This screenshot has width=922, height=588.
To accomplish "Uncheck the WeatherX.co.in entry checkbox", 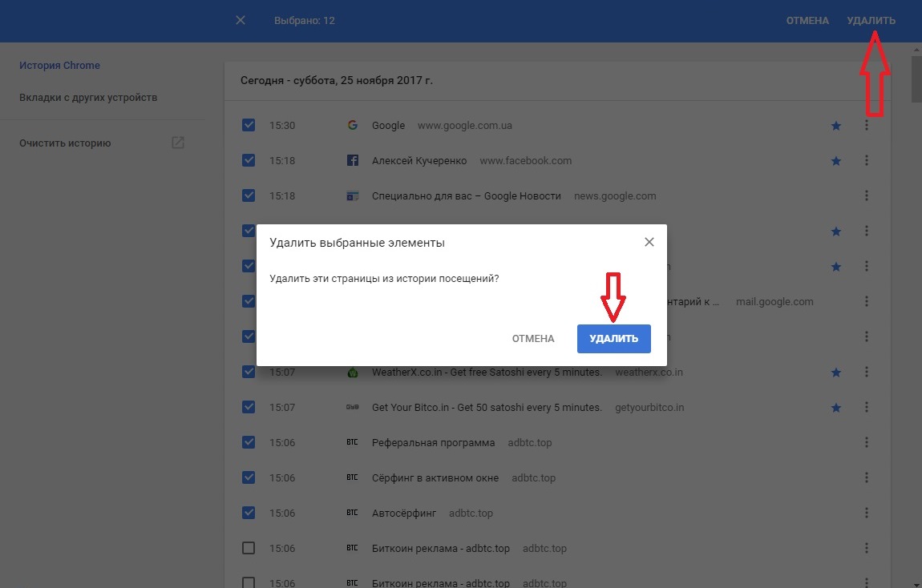I will 249,372.
